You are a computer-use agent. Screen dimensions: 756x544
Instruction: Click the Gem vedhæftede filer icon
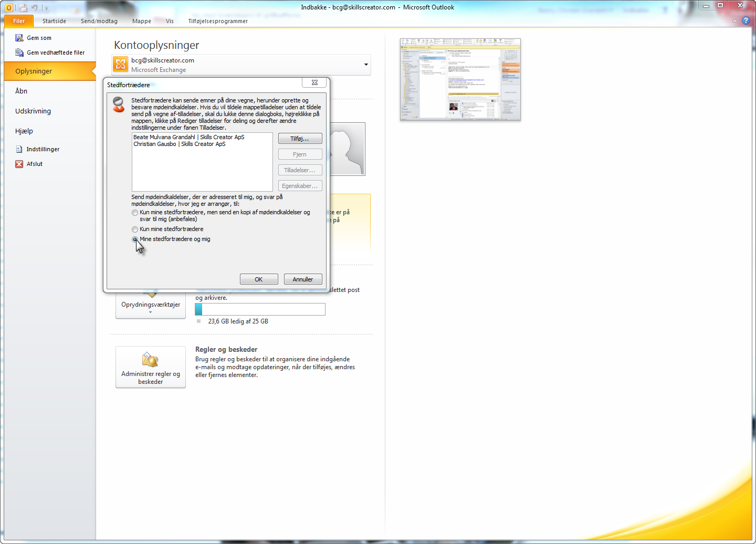19,53
